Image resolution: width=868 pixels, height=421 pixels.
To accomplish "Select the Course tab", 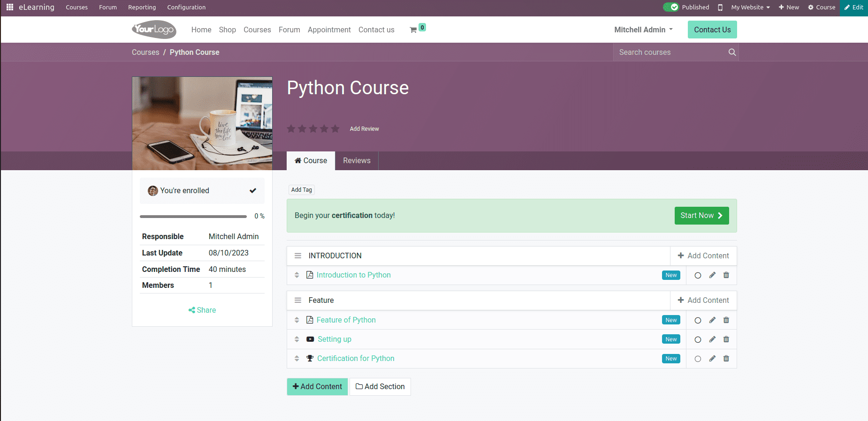I will [311, 161].
